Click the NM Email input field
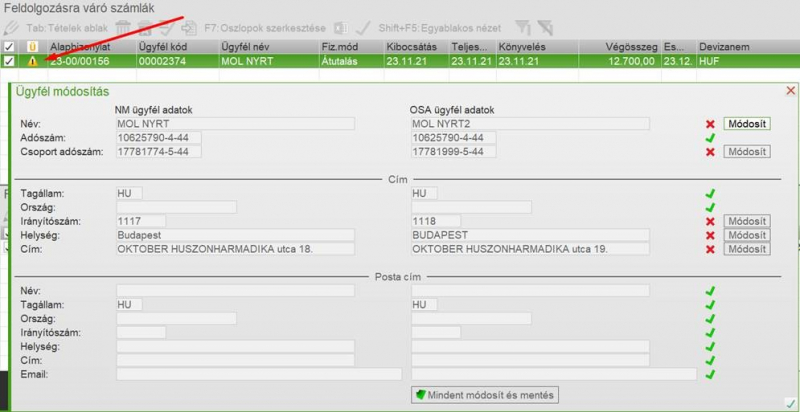The width and height of the screenshot is (800, 412). tap(259, 374)
